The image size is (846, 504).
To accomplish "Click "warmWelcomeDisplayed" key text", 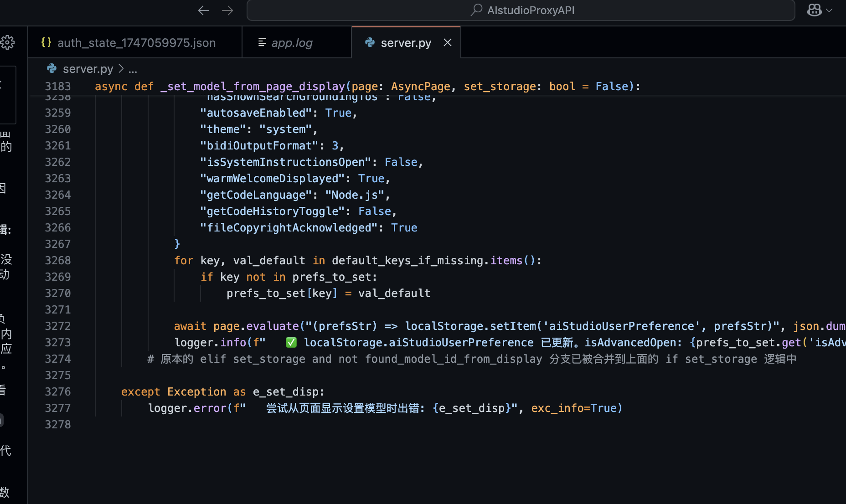I will coord(273,179).
